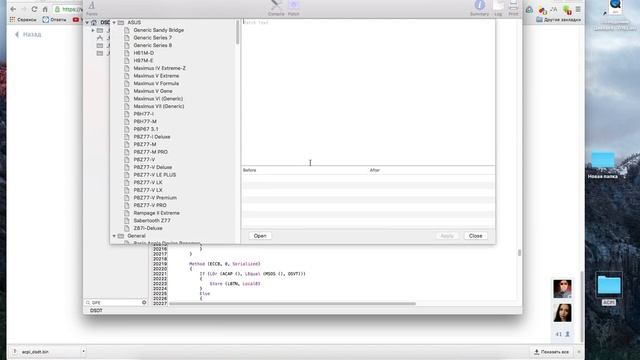Viewport: 640px width, 360px height.
Task: Select Generic Series 7 patch
Action: click(153, 38)
